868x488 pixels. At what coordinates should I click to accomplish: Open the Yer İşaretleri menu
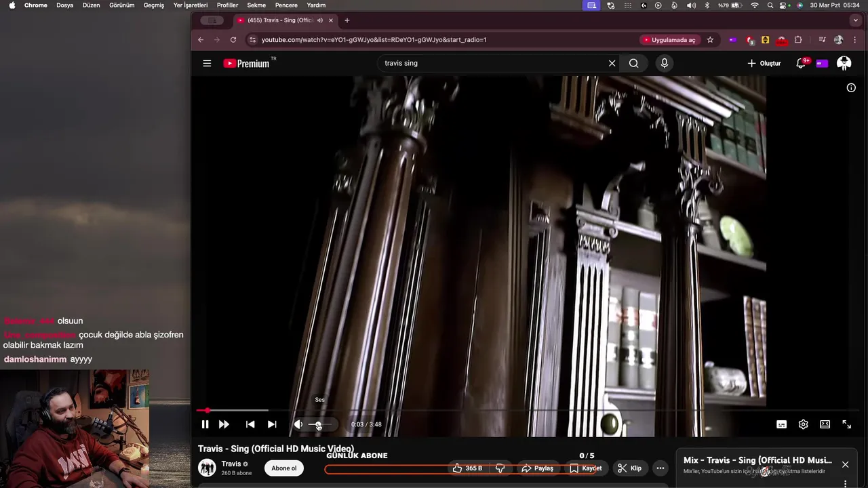coord(191,5)
